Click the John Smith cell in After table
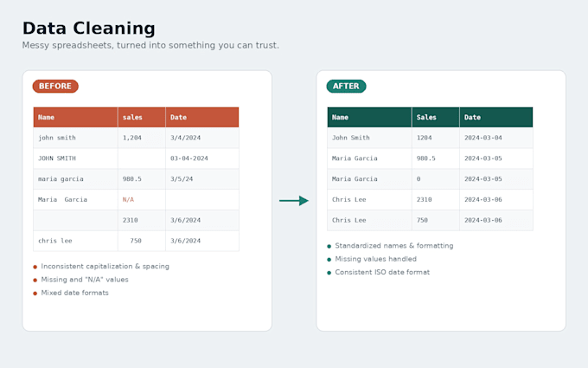The height and width of the screenshot is (368, 588). (x=369, y=138)
